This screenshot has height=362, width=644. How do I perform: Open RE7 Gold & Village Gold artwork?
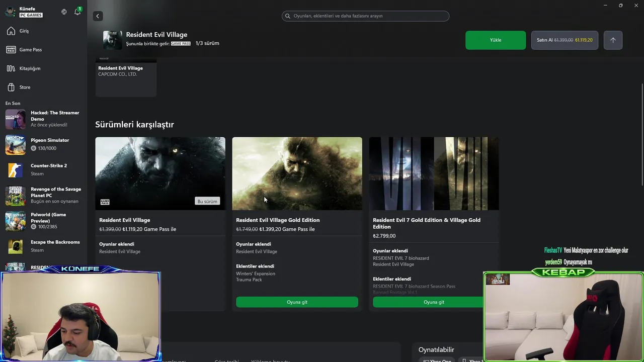(434, 173)
